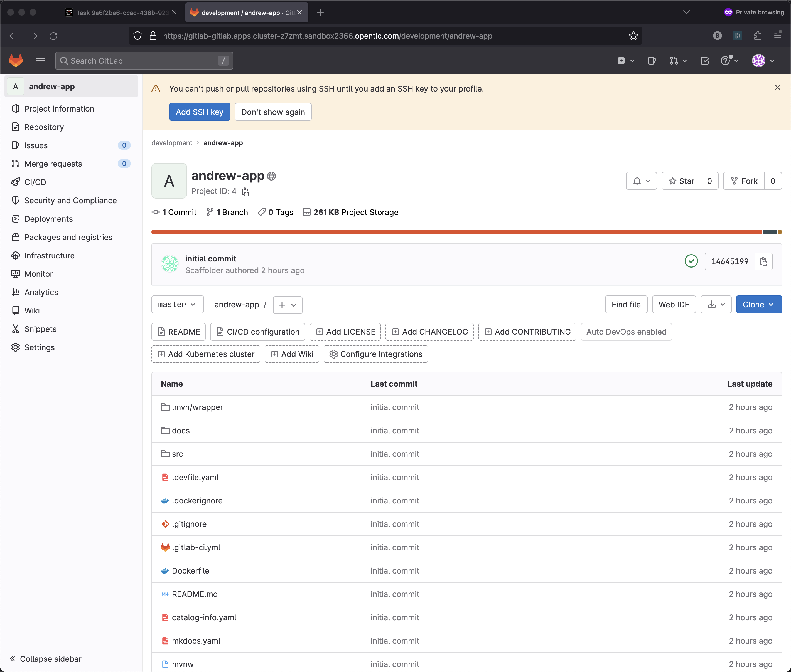Open CI/CD in the sidebar
The width and height of the screenshot is (791, 672).
click(35, 182)
